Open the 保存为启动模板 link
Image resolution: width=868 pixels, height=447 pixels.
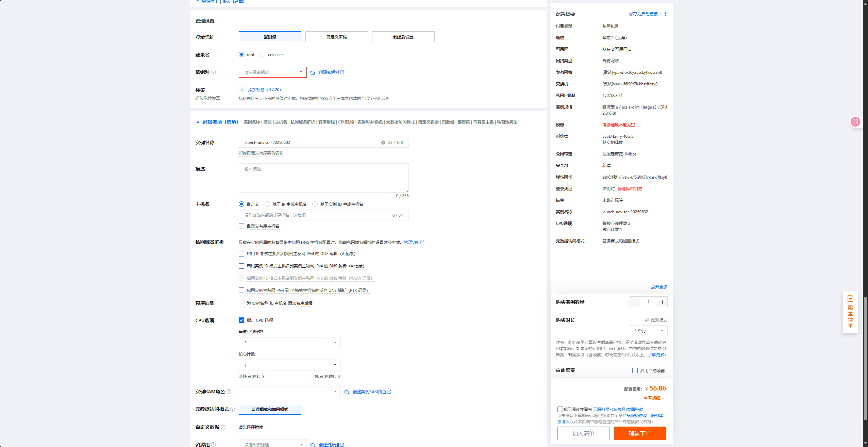(x=643, y=14)
